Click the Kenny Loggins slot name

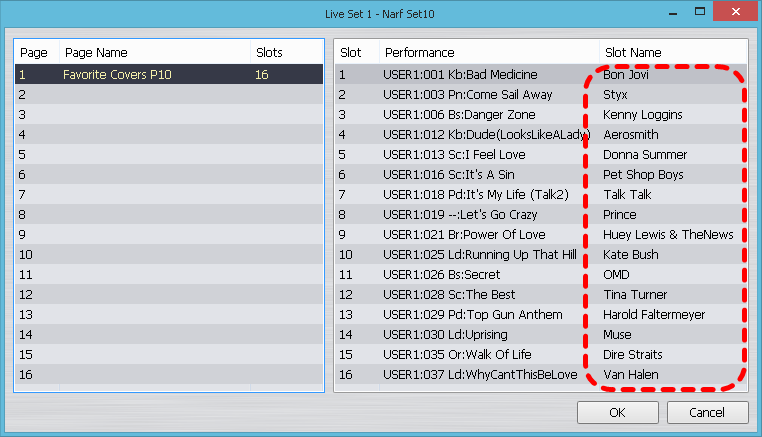(x=642, y=114)
